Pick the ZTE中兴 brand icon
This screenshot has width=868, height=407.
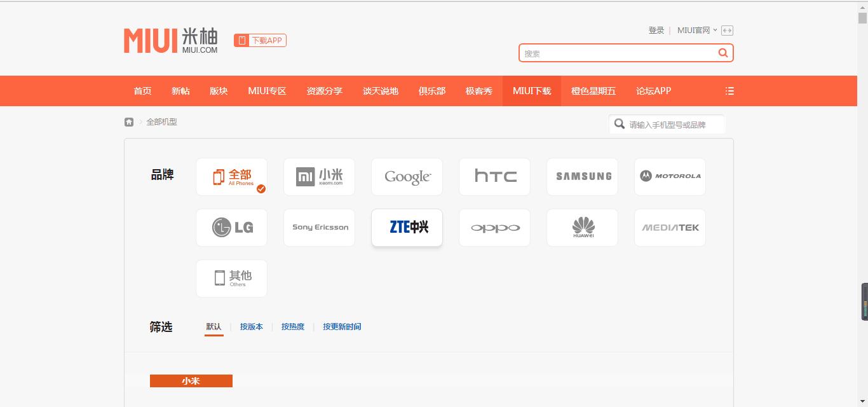[406, 227]
